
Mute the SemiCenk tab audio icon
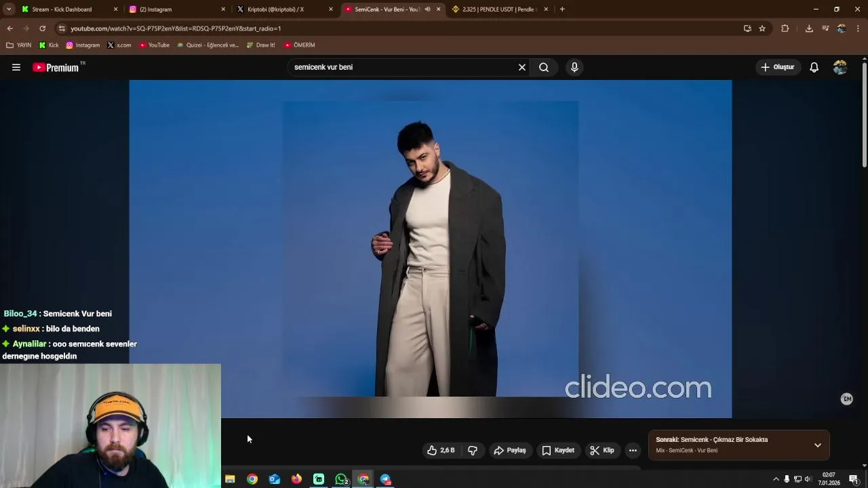pyautogui.click(x=427, y=9)
